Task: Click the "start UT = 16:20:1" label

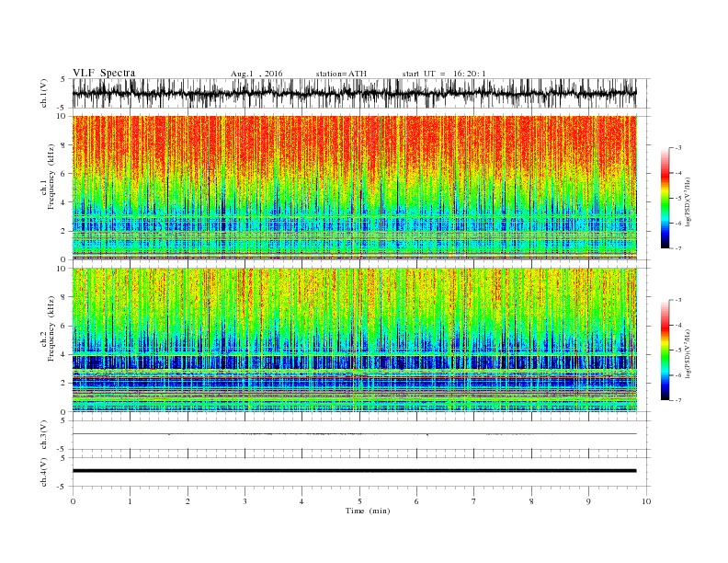Action: point(444,74)
